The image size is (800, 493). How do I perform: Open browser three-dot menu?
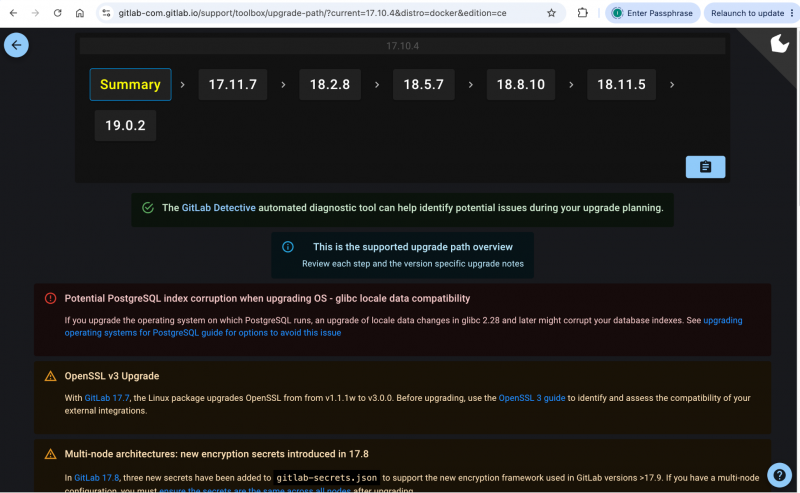792,13
